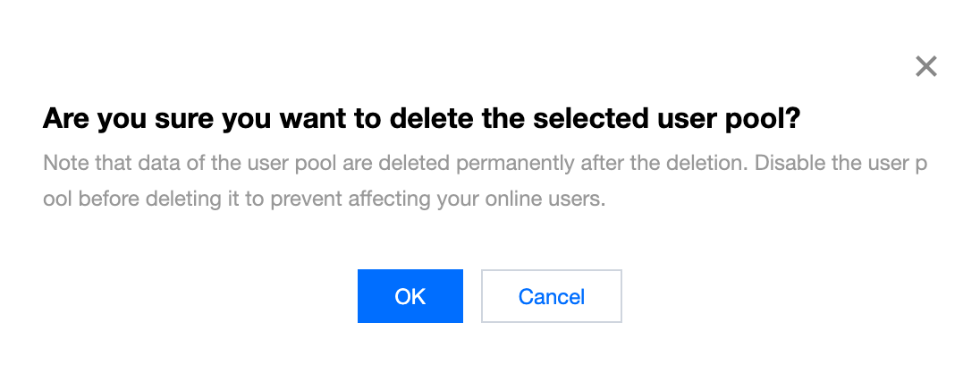The width and height of the screenshot is (980, 365).
Task: Abort the user pool deletion
Action: [551, 296]
